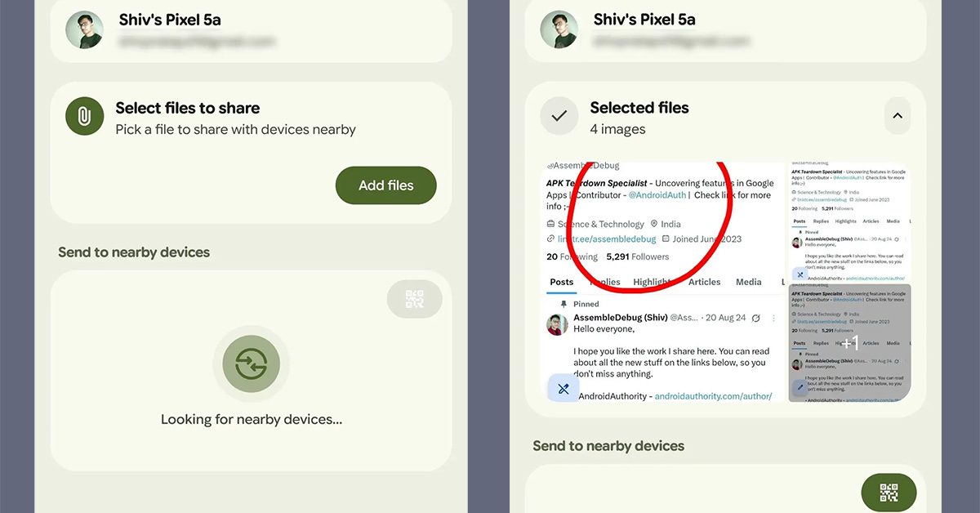Image resolution: width=980 pixels, height=513 pixels.
Task: Click Shiv's profile avatar in right panel
Action: [x=559, y=30]
